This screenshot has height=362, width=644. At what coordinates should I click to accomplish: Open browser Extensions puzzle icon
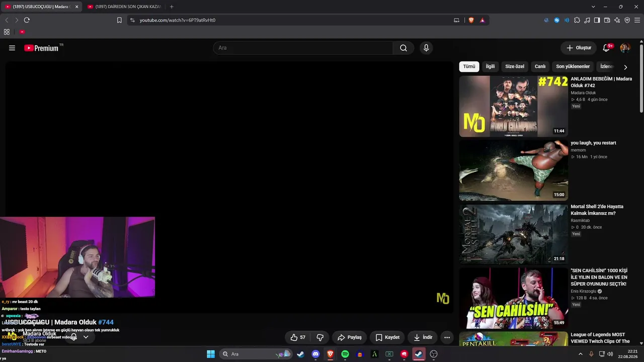[x=577, y=20]
